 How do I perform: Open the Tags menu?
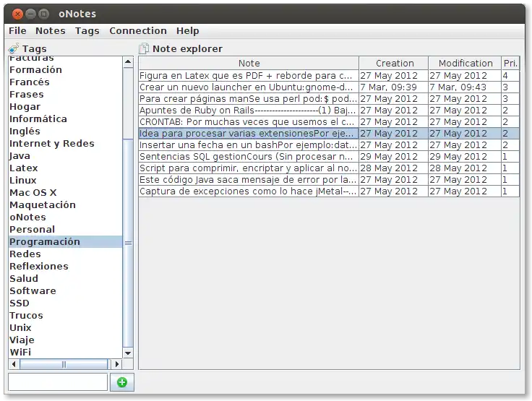click(x=87, y=31)
